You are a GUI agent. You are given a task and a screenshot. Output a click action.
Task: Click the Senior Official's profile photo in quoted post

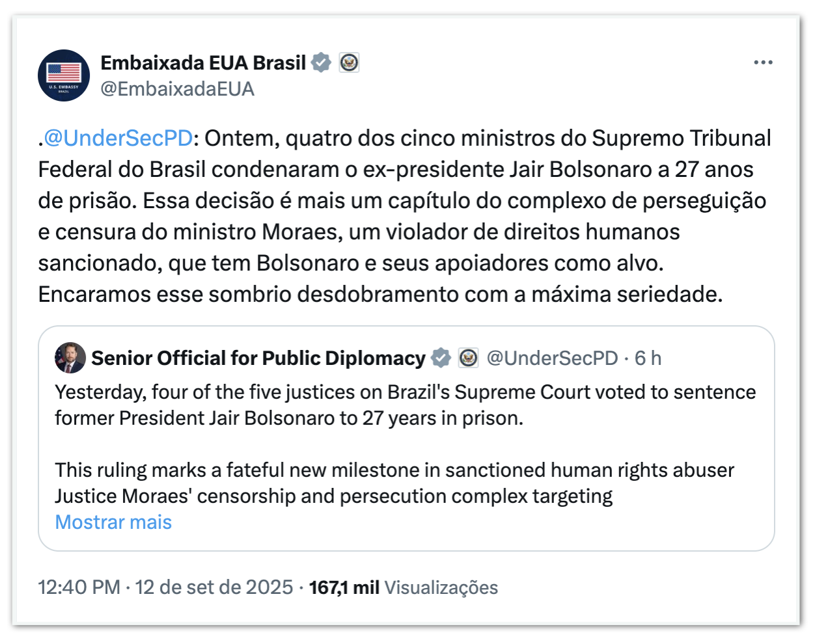point(70,358)
